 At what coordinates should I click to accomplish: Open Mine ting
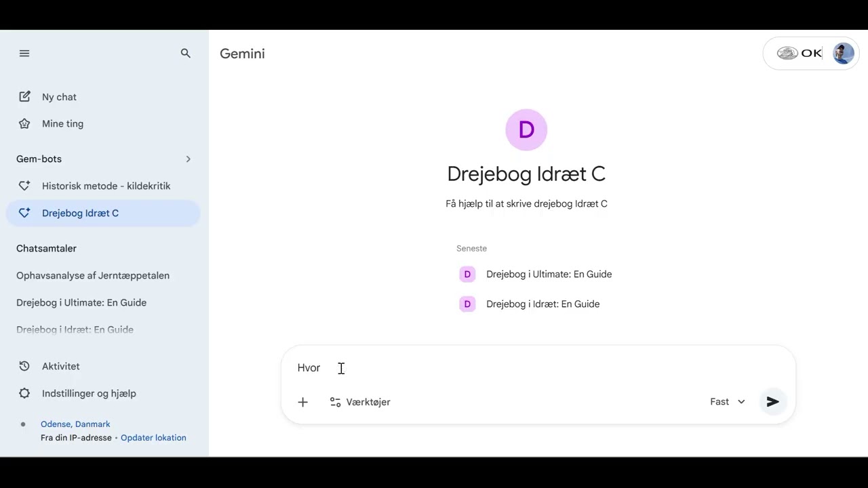(62, 124)
